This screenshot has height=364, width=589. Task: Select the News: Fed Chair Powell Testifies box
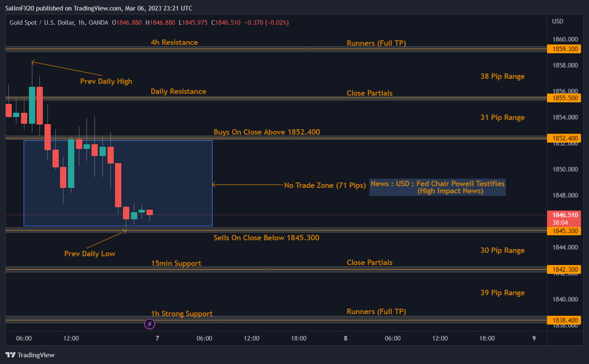[x=437, y=187]
